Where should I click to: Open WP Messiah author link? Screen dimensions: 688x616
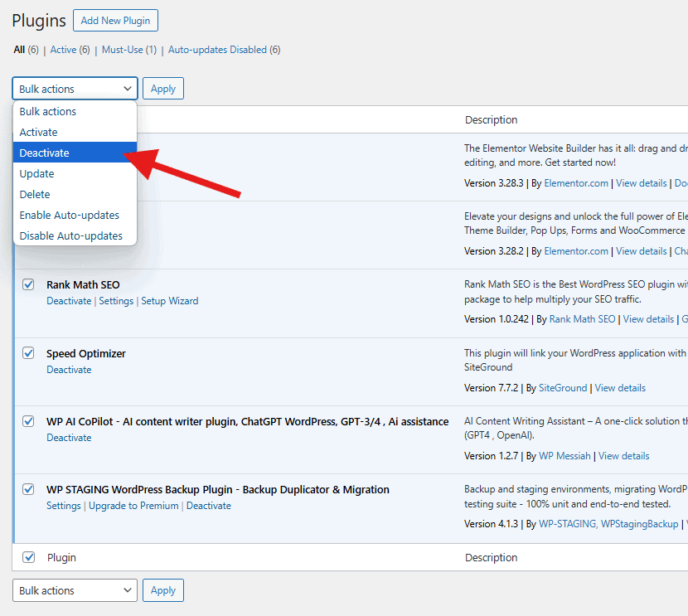pyautogui.click(x=564, y=456)
